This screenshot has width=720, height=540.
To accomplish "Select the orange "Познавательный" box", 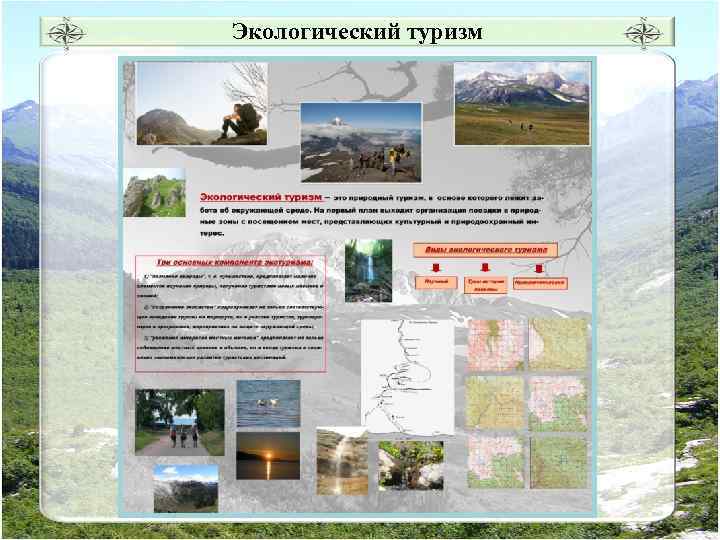I will [x=540, y=283].
